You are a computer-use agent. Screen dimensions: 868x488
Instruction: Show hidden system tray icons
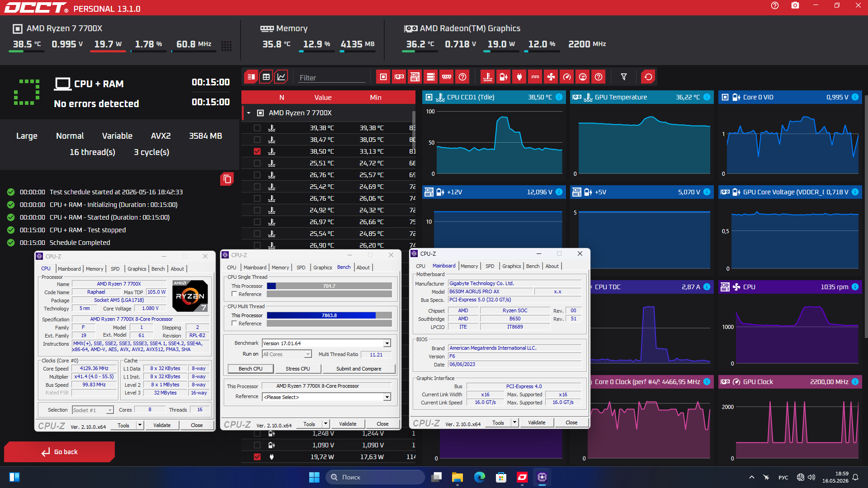click(751, 477)
